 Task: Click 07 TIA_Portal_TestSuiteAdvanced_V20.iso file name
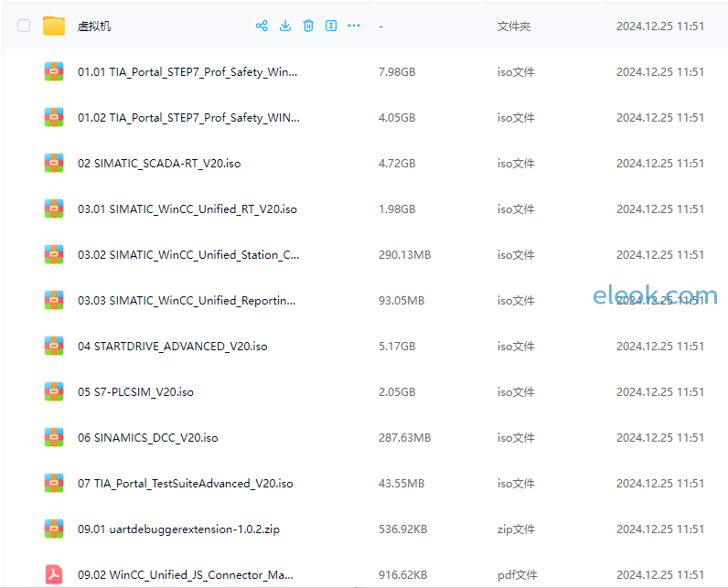pos(186,484)
